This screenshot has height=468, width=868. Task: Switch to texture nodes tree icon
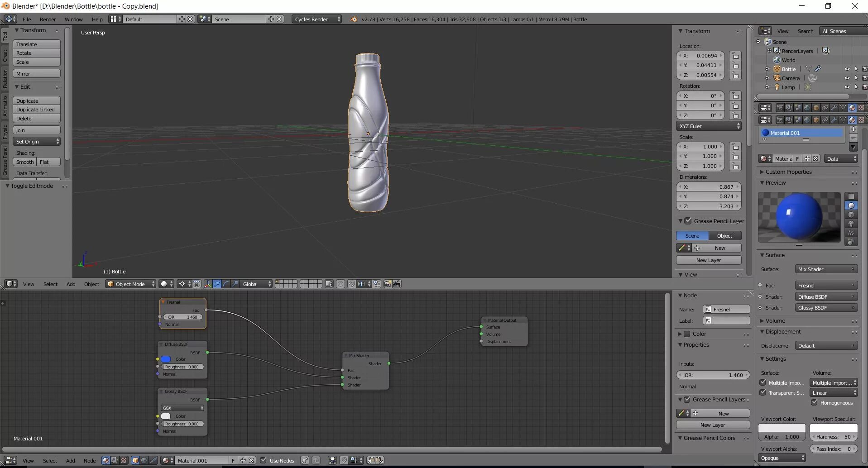123,460
